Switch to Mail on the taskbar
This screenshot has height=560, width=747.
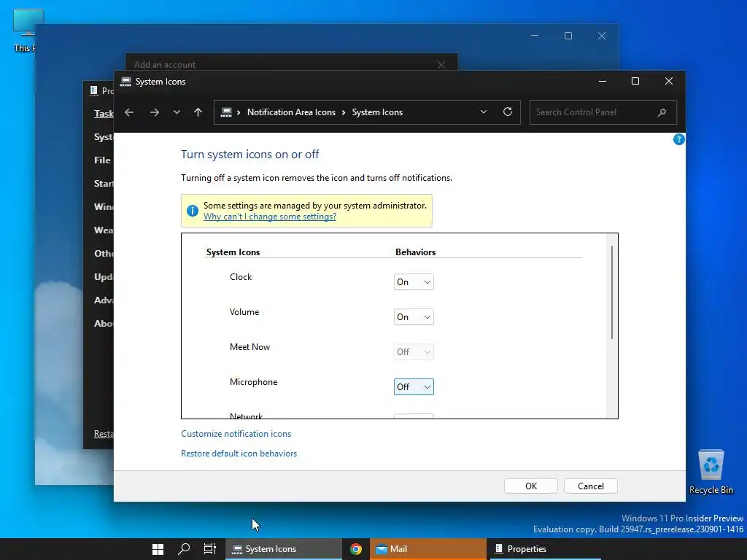(427, 549)
